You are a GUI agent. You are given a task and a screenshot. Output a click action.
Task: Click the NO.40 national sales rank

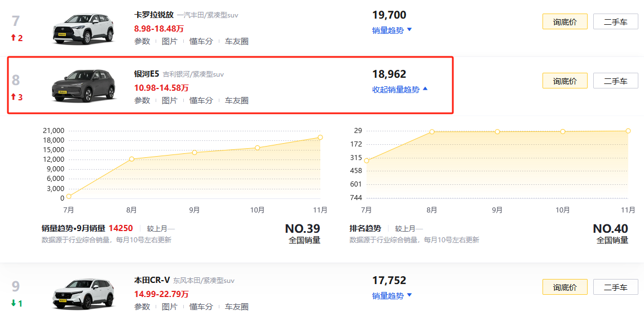(x=610, y=229)
